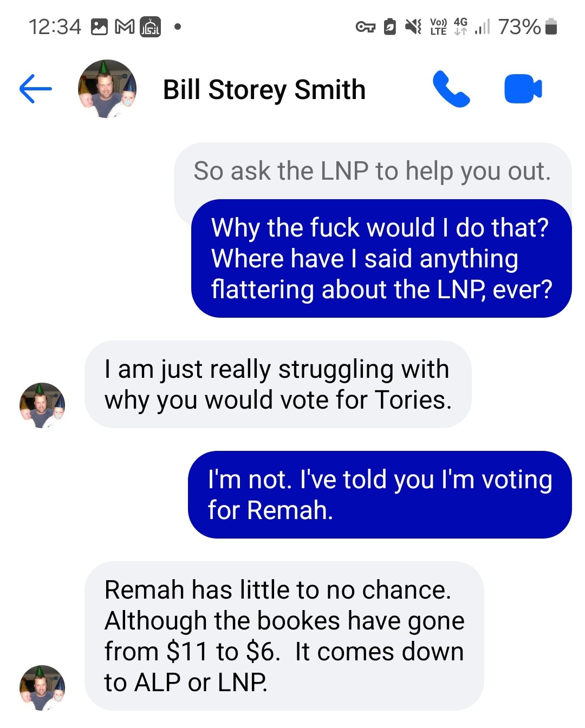This screenshot has height=728, width=585.
Task: Tap the Gmail notification icon in status bar
Action: pyautogui.click(x=125, y=27)
